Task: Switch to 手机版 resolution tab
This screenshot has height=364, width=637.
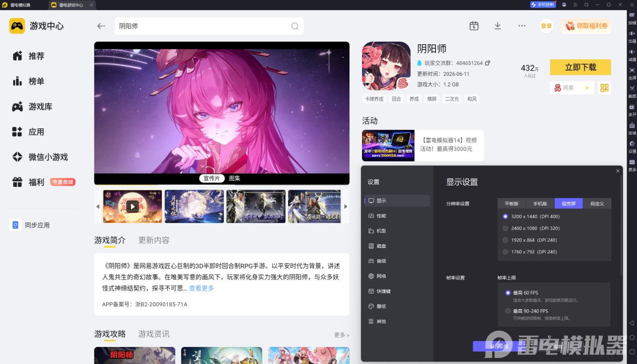Action: (x=540, y=204)
